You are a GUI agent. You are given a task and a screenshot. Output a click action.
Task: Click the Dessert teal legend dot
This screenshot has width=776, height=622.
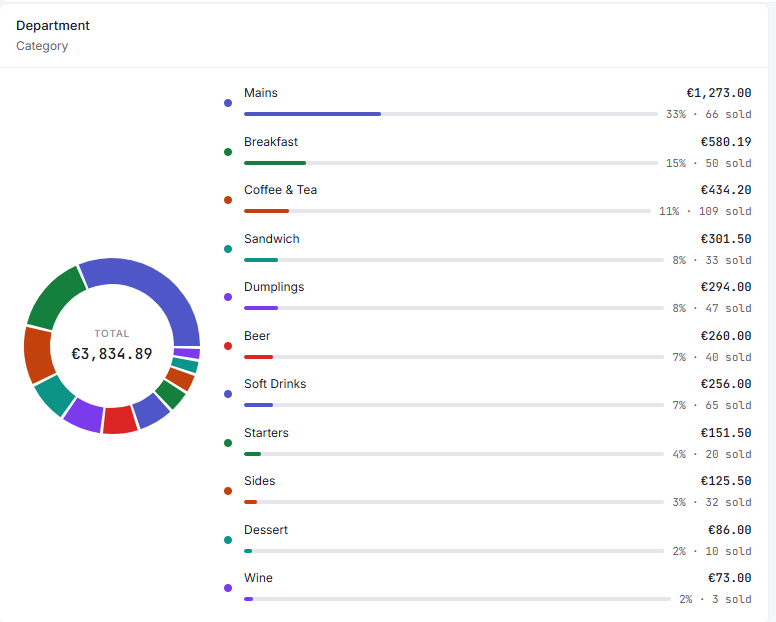click(x=228, y=540)
